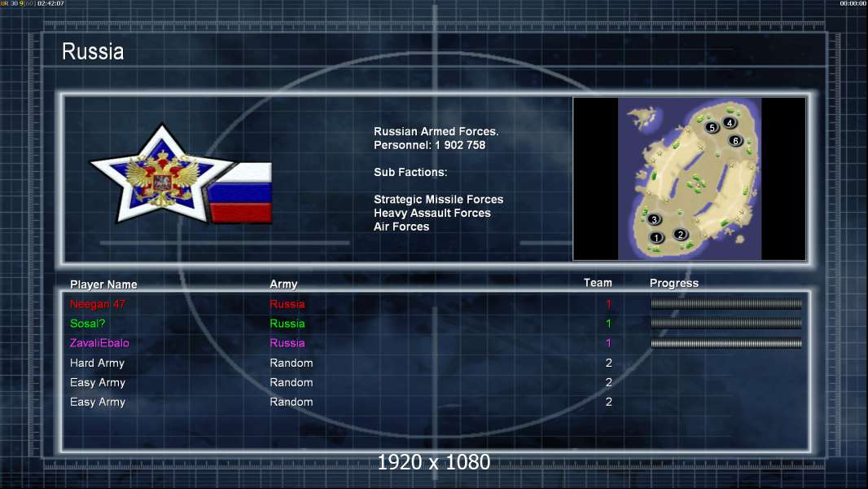Click Hard Army's Random army entry
This screenshot has width=868, height=489.
tap(292, 363)
